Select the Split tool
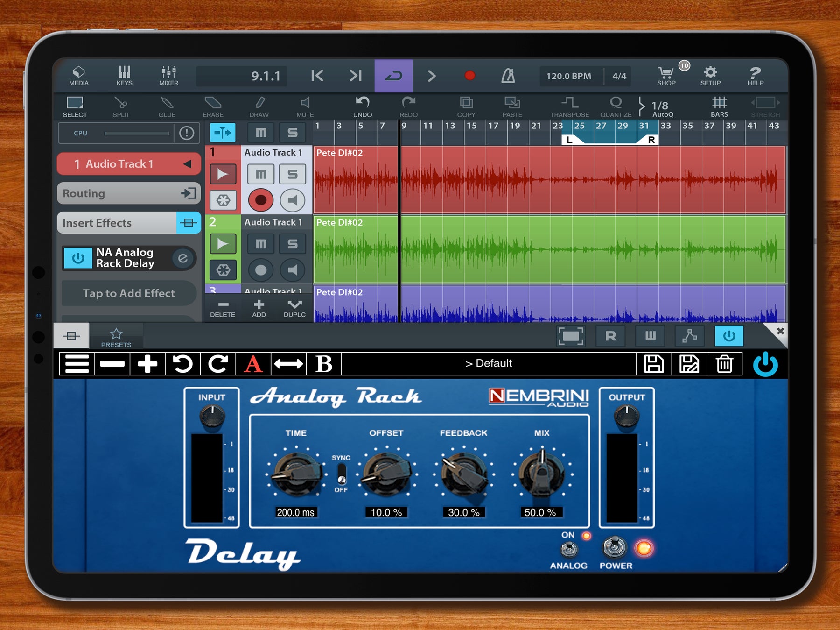 click(x=120, y=106)
